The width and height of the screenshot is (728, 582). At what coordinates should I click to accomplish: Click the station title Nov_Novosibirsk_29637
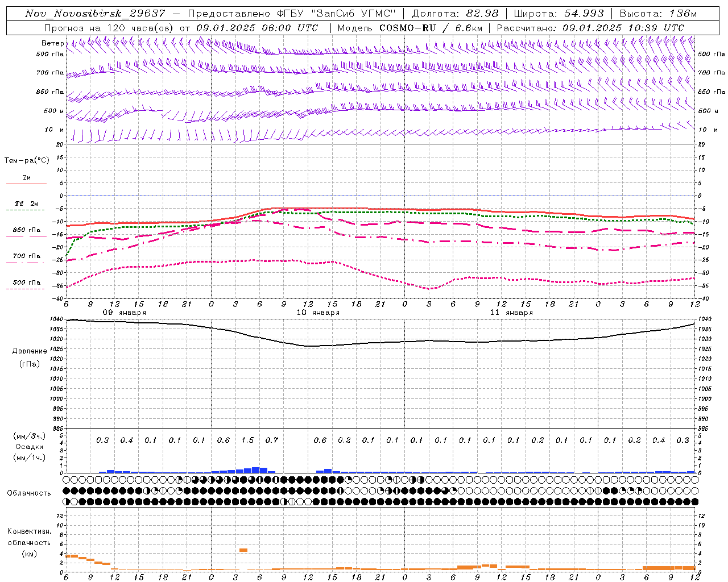coord(95,14)
